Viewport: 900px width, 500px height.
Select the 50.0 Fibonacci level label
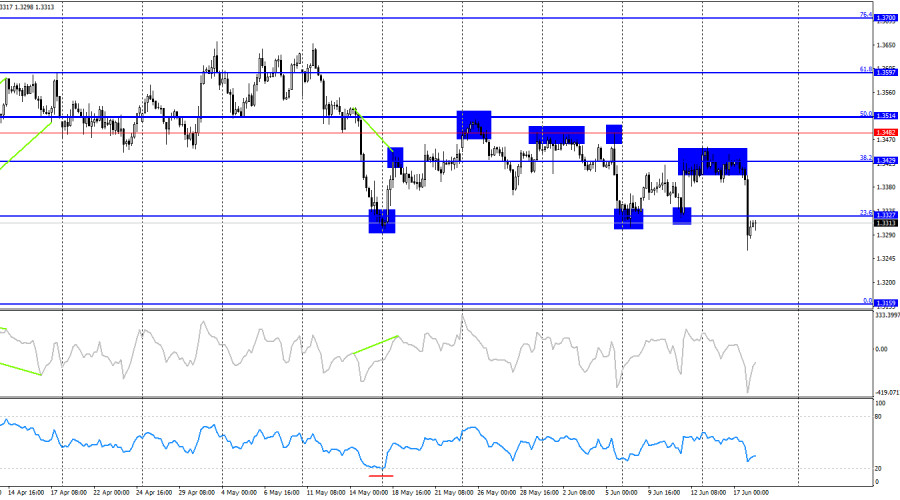click(866, 114)
